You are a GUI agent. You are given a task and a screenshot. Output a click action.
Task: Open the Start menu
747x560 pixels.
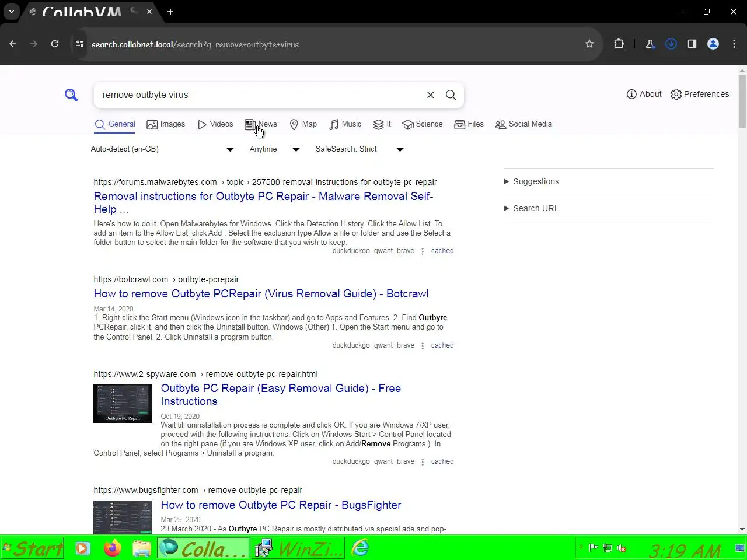pos(32,548)
